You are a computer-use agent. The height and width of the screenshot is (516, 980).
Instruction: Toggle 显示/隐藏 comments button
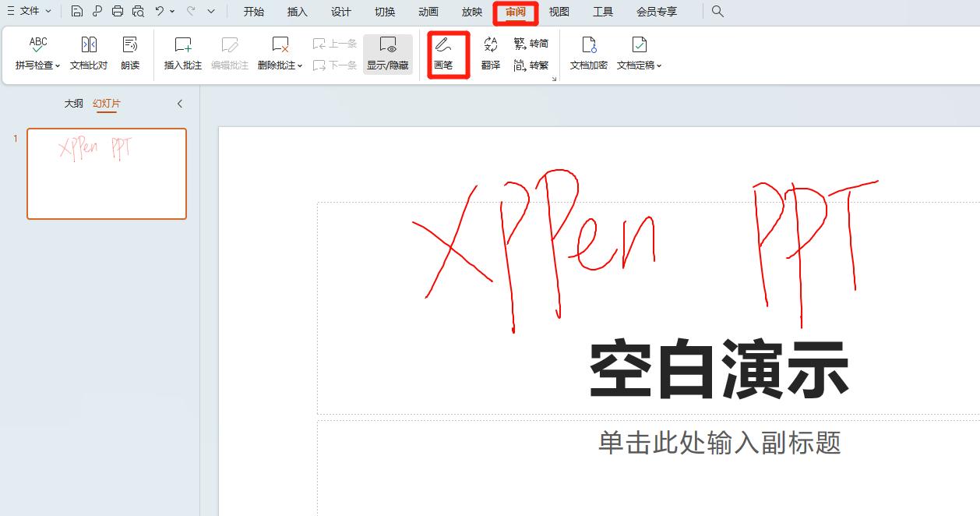click(388, 54)
